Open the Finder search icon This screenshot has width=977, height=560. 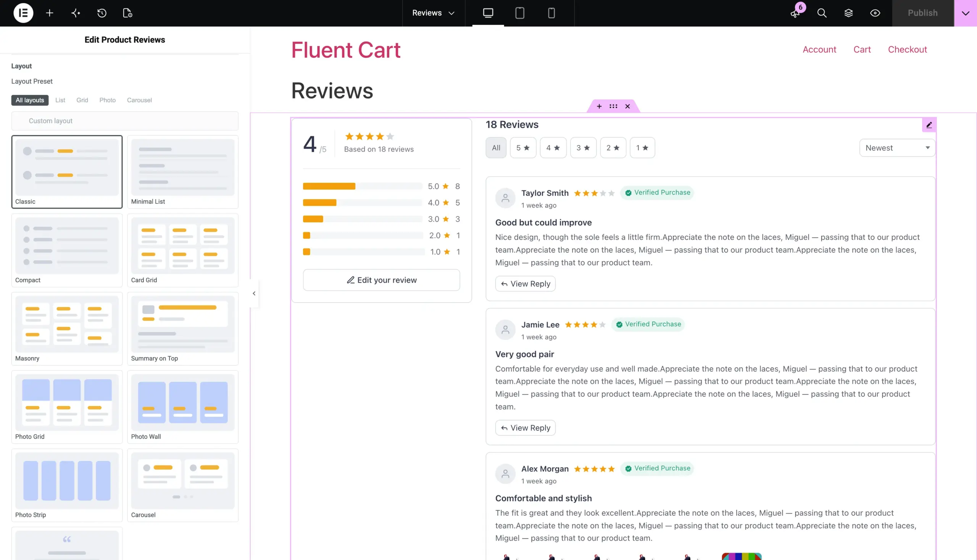(822, 13)
